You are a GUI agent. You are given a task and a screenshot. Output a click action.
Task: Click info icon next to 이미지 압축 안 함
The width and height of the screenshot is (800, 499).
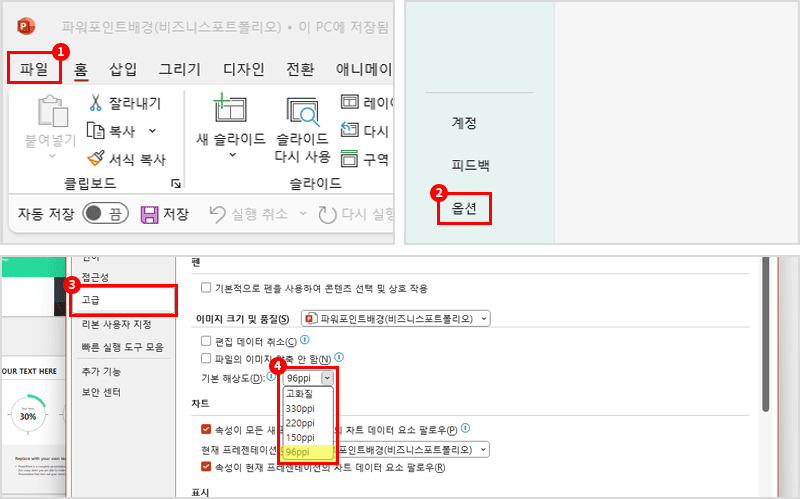[x=339, y=357]
